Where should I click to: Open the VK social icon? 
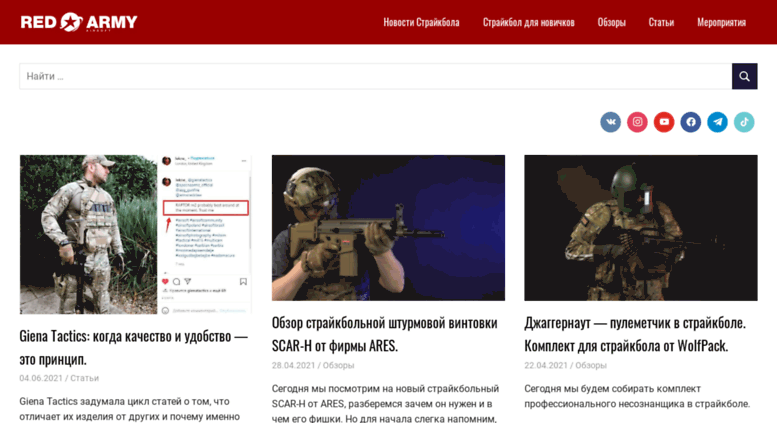coord(610,122)
